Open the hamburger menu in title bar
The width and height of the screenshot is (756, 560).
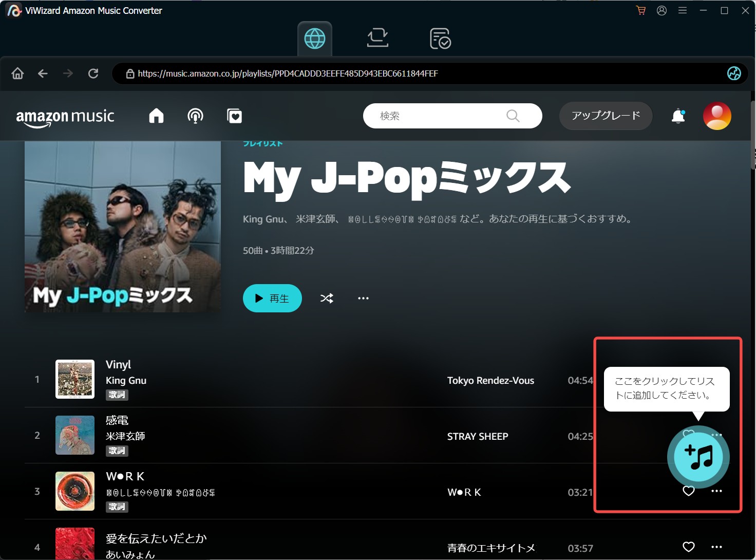683,10
